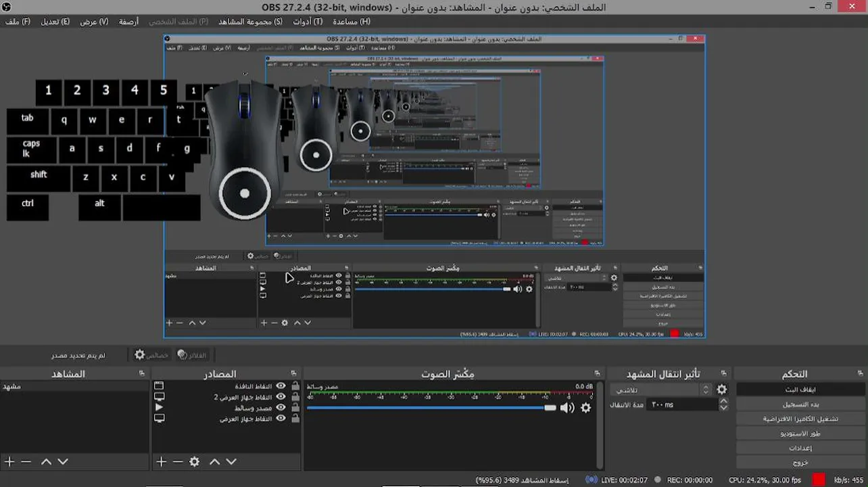The height and width of the screenshot is (487, 868).
Task: Adjust the مصدر وسائط volume slider handle
Action: coord(550,408)
